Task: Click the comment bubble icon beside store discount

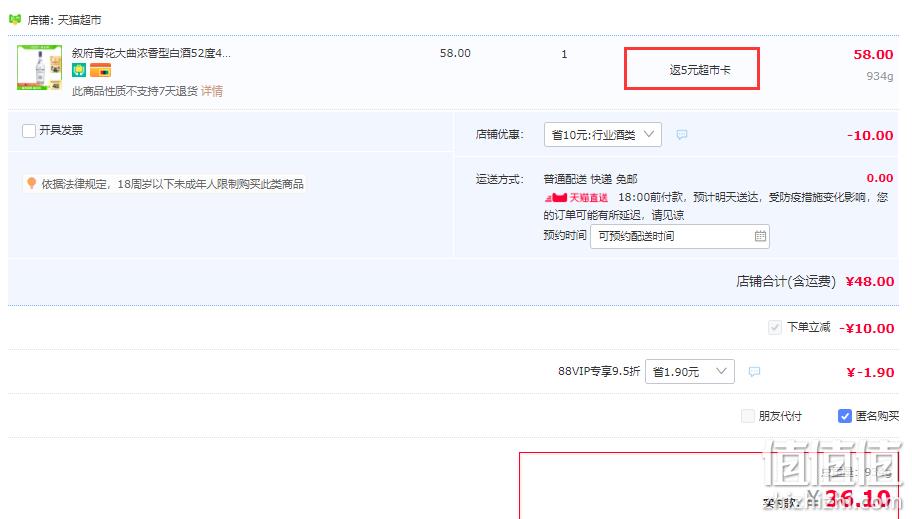Action: 682,135
